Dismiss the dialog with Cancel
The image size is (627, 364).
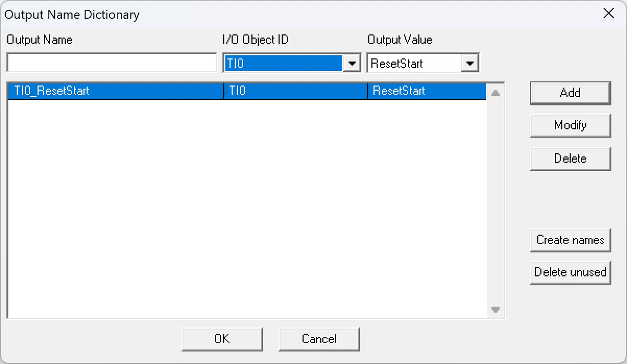319,339
